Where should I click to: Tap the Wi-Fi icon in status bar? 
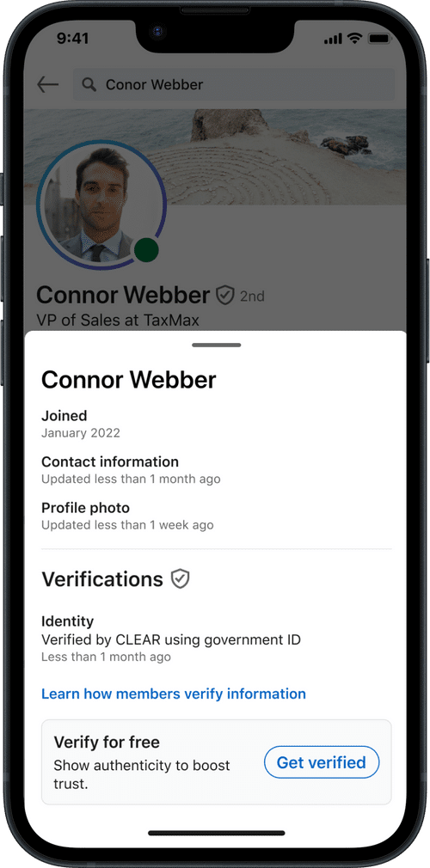point(353,39)
